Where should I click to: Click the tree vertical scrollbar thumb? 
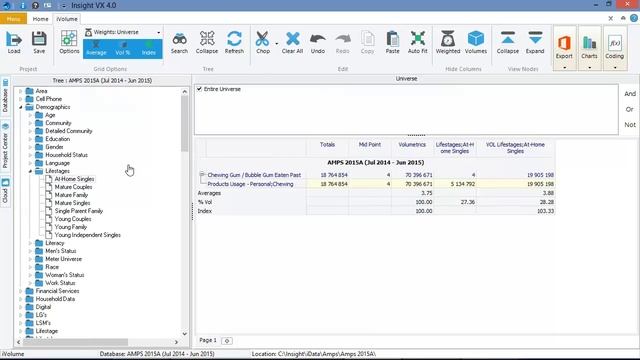[x=184, y=124]
